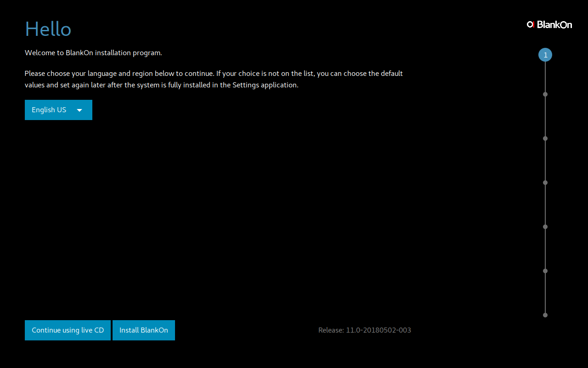Click the BlankOn logo
Image resolution: width=588 pixels, height=368 pixels.
pos(549,24)
